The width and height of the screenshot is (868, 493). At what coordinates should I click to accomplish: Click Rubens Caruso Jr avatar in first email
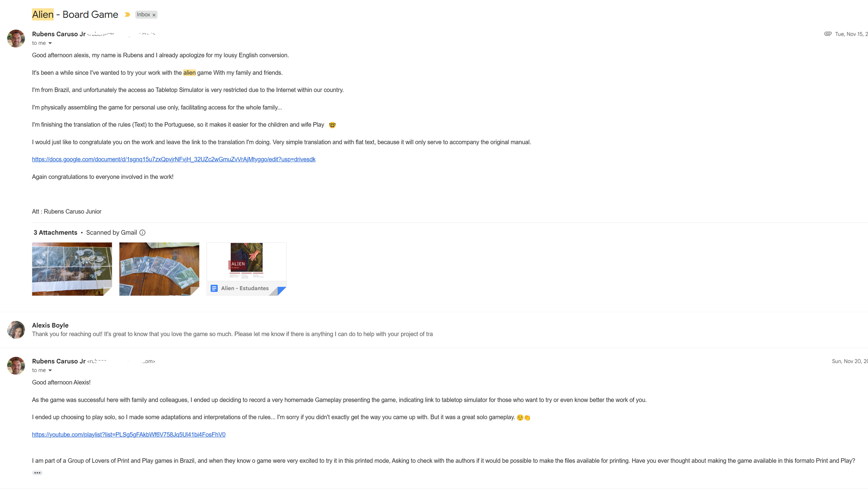(16, 39)
